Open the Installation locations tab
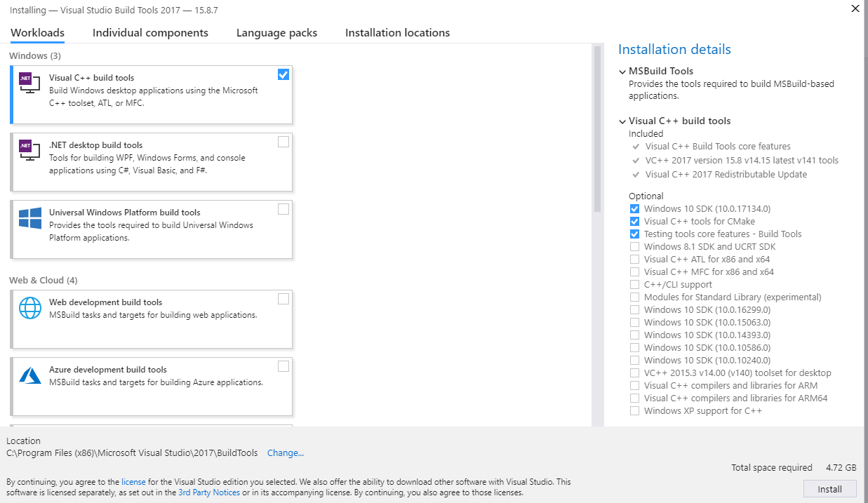 397,33
